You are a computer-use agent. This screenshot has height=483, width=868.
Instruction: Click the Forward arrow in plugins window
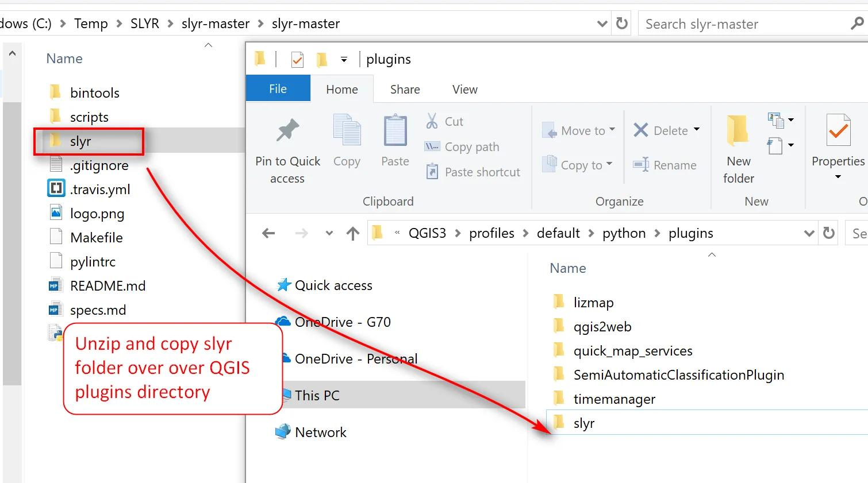tap(301, 233)
